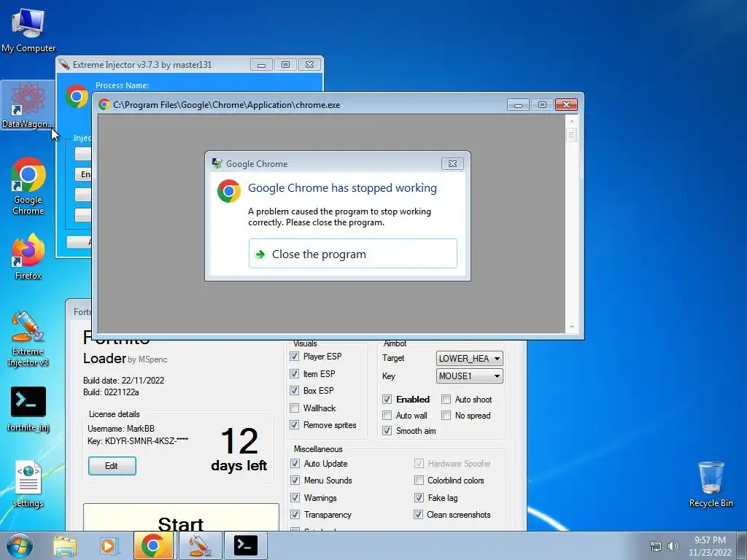Image resolution: width=747 pixels, height=560 pixels.
Task: Toggle the Smooth aim checkbox
Action: pyautogui.click(x=387, y=430)
